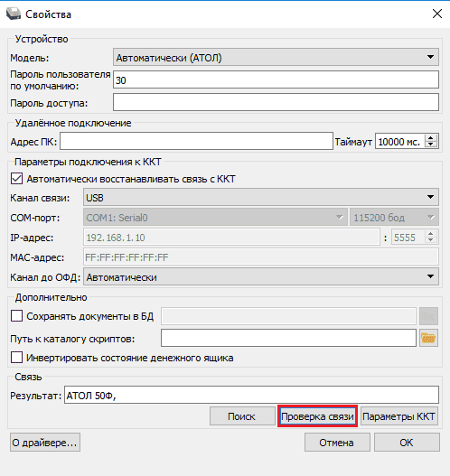This screenshot has width=450, height=476.
Task: Enable Сохранять документы в БД checkbox
Action: click(16, 316)
